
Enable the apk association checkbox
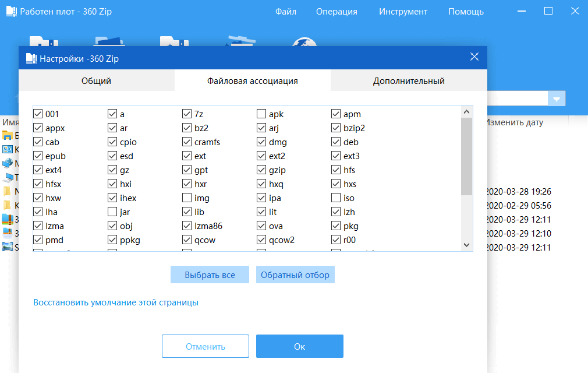click(x=261, y=114)
